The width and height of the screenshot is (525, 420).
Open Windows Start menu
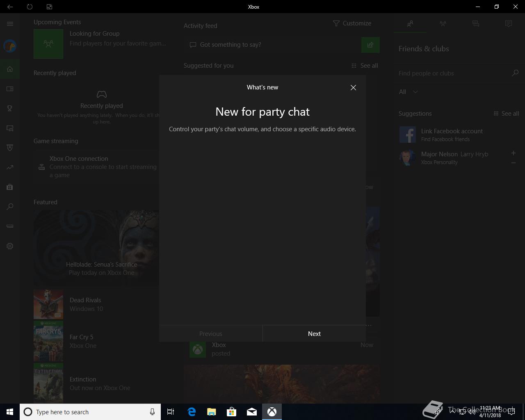coord(10,412)
